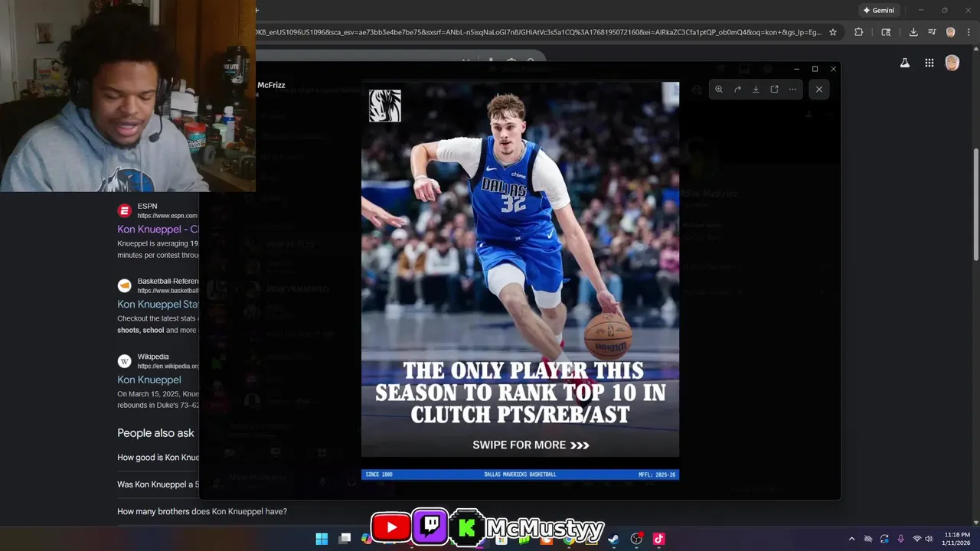Click the Dallas Mavericks graphic in the viewer
The image size is (980, 551).
520,281
